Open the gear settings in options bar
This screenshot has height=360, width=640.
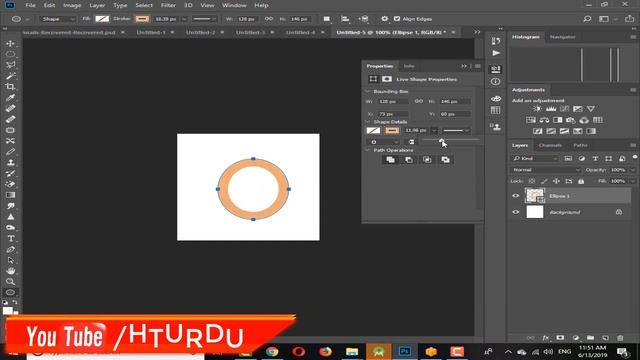tap(384, 19)
